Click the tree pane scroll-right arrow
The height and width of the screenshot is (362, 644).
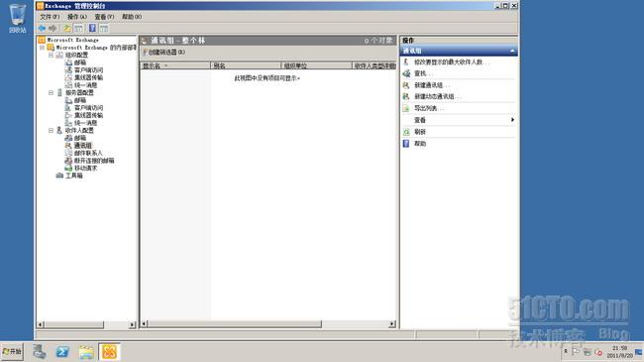(132, 324)
